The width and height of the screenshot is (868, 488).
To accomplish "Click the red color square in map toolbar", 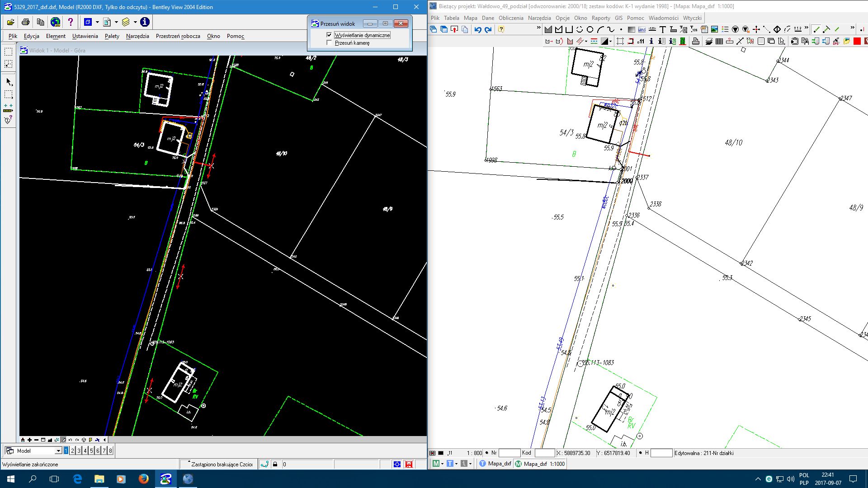I will [857, 41].
